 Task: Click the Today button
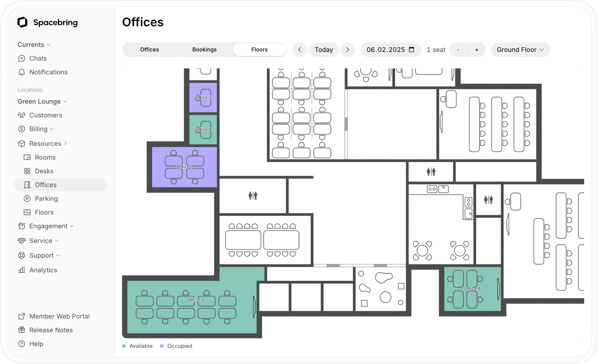click(324, 50)
